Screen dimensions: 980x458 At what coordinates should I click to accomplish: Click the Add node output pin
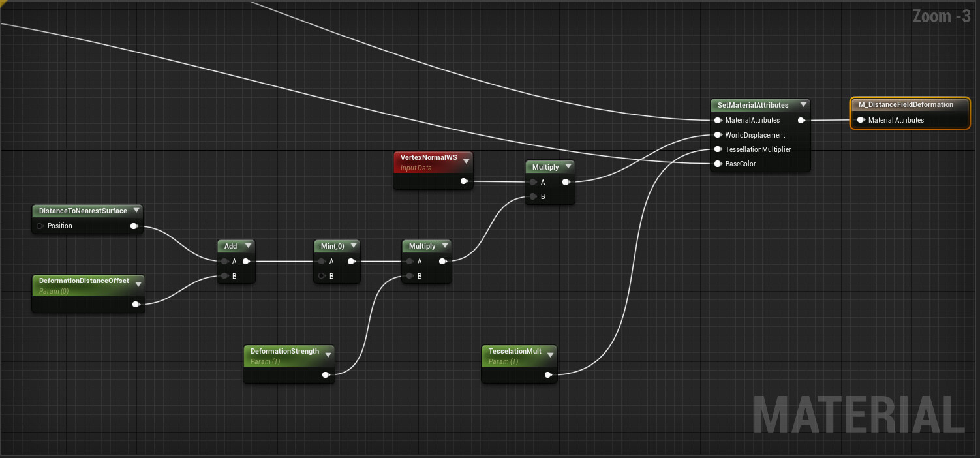tap(246, 261)
